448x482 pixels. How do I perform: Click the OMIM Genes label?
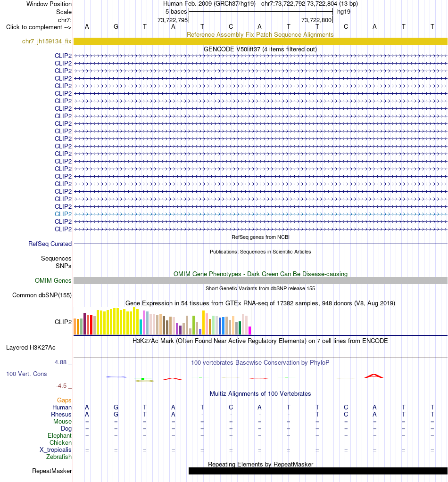(53, 281)
